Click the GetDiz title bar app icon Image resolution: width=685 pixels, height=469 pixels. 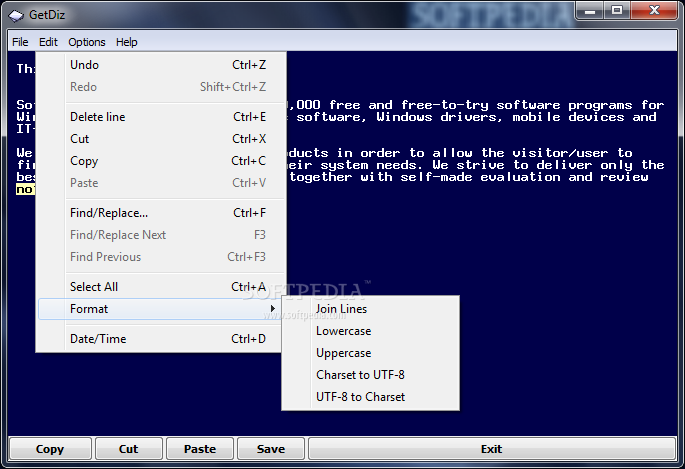coord(16,15)
